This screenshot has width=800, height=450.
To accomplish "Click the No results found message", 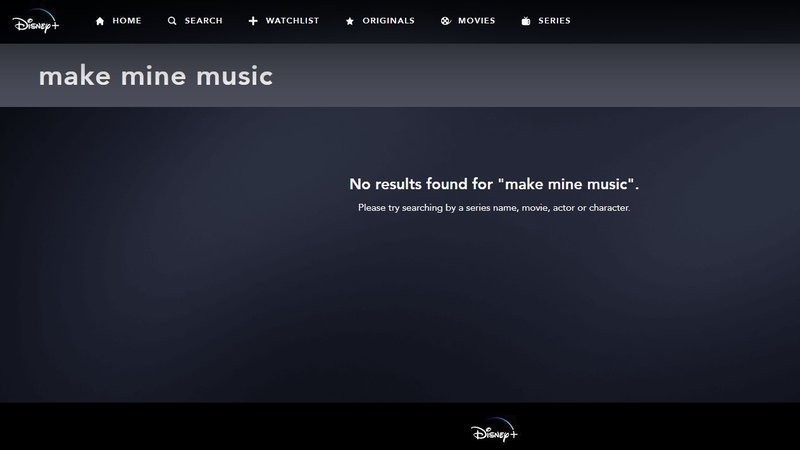I will pos(494,184).
